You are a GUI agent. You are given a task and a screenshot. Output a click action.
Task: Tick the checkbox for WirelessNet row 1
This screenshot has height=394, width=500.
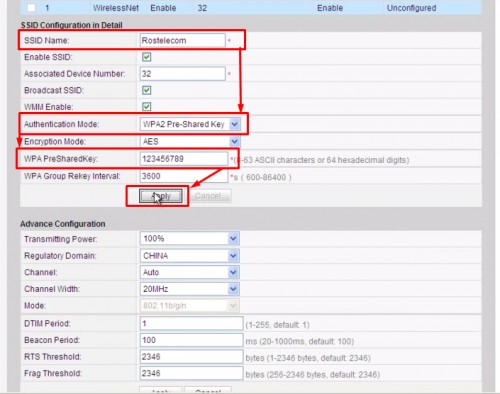31,7
